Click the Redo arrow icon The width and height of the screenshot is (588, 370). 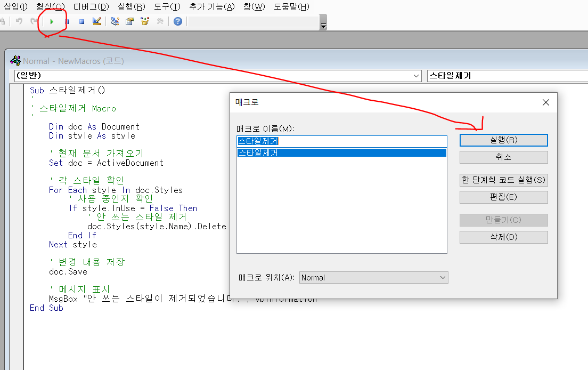[x=34, y=21]
